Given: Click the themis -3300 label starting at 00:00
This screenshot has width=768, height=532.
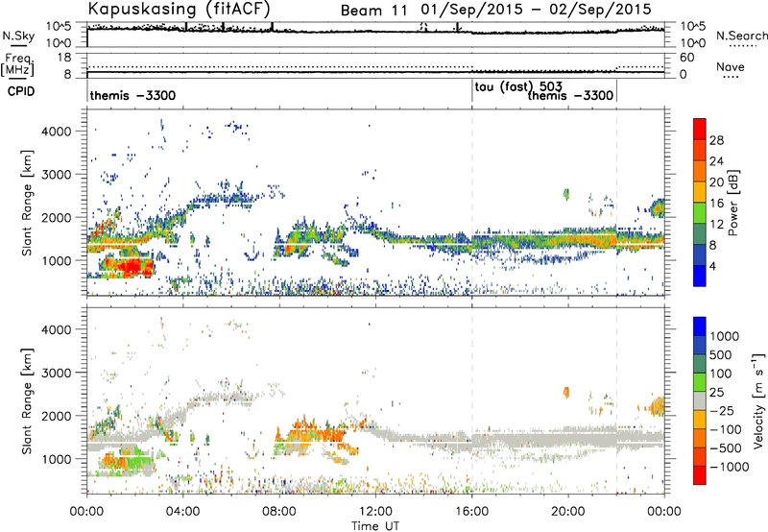Looking at the screenshot, I should 132,95.
